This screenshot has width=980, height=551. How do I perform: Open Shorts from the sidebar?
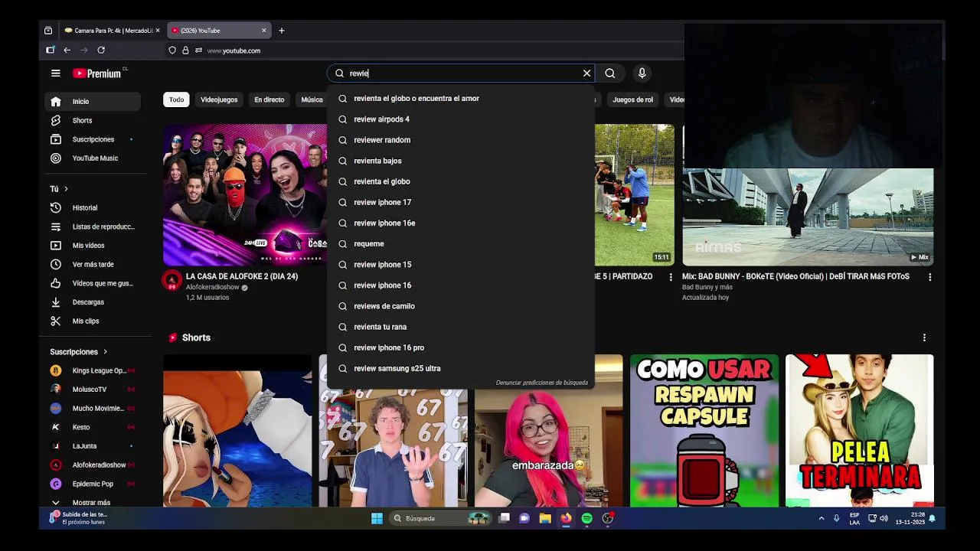[x=94, y=120]
